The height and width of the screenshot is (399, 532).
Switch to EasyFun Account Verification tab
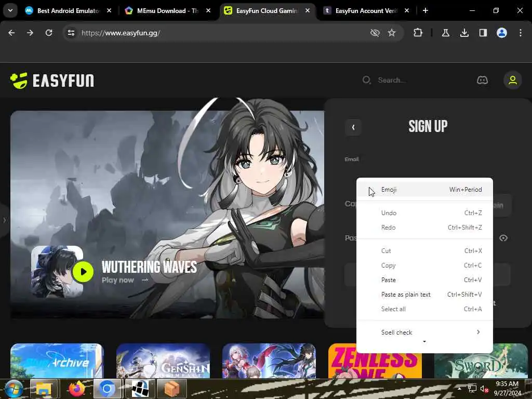(x=366, y=11)
